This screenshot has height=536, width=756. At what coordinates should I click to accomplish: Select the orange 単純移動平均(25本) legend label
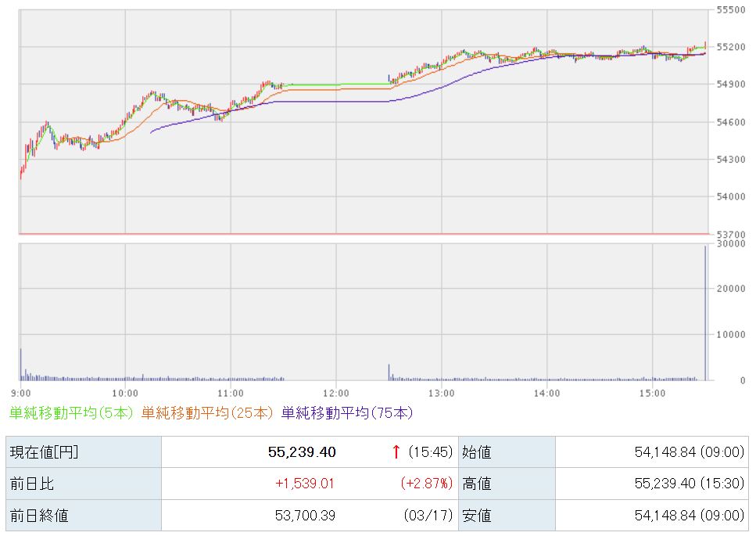click(x=208, y=412)
